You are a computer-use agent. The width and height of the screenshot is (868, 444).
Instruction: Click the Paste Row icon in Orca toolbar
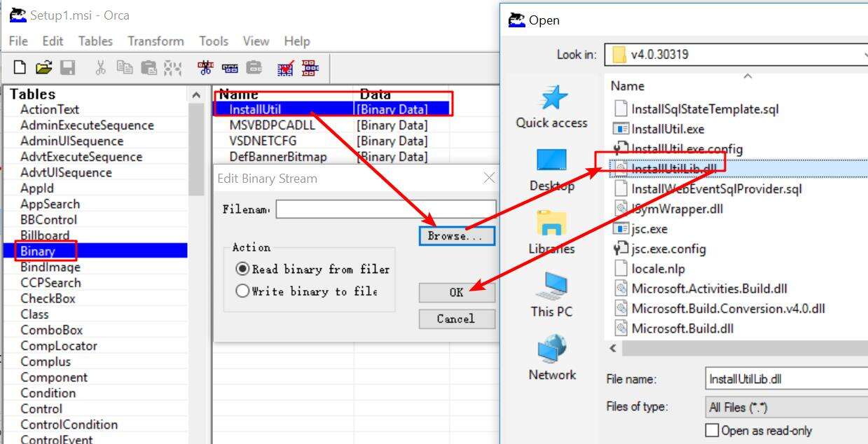coord(254,68)
